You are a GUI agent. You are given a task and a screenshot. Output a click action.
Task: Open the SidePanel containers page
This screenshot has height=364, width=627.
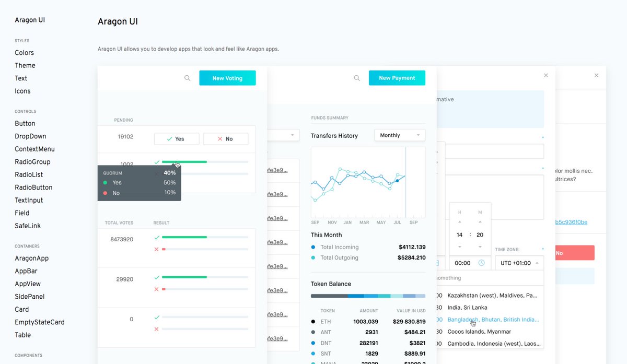click(x=29, y=297)
